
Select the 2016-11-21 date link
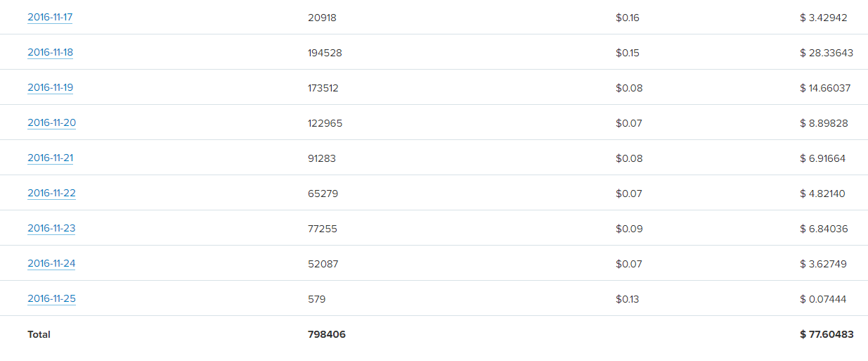50,158
